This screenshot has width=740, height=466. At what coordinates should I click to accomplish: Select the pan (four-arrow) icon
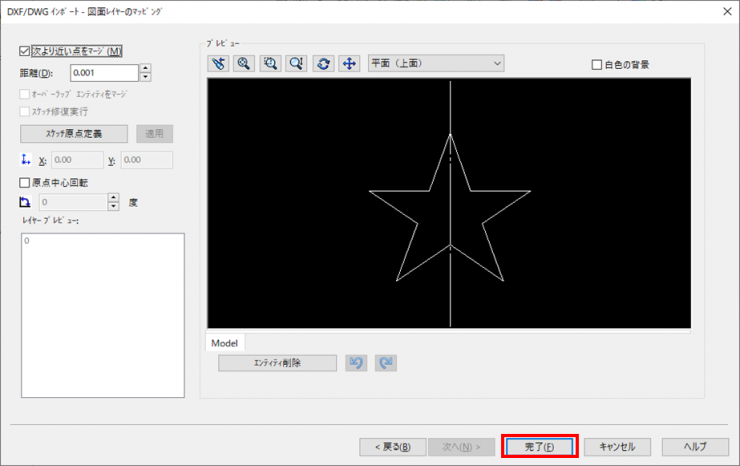(x=349, y=63)
